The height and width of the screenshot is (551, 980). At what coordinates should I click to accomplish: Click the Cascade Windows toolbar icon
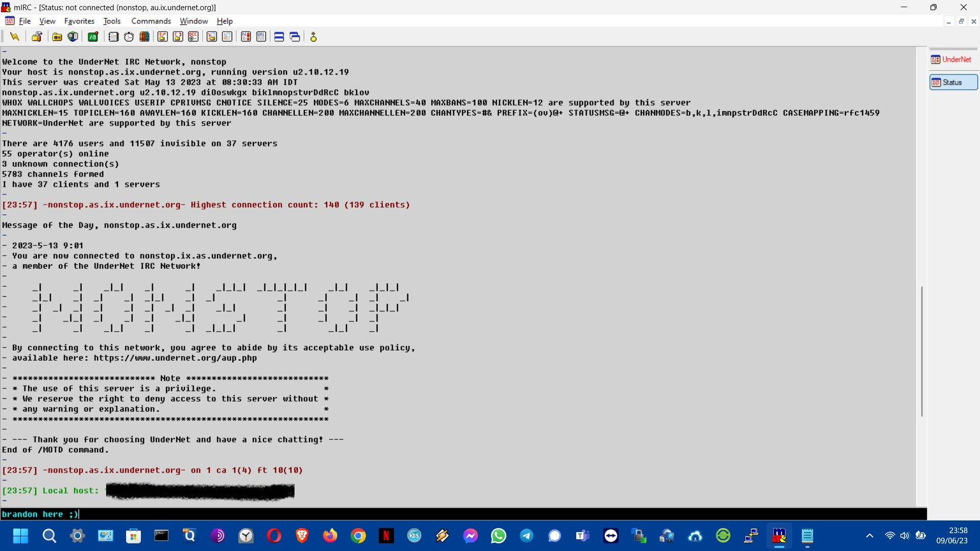295,37
